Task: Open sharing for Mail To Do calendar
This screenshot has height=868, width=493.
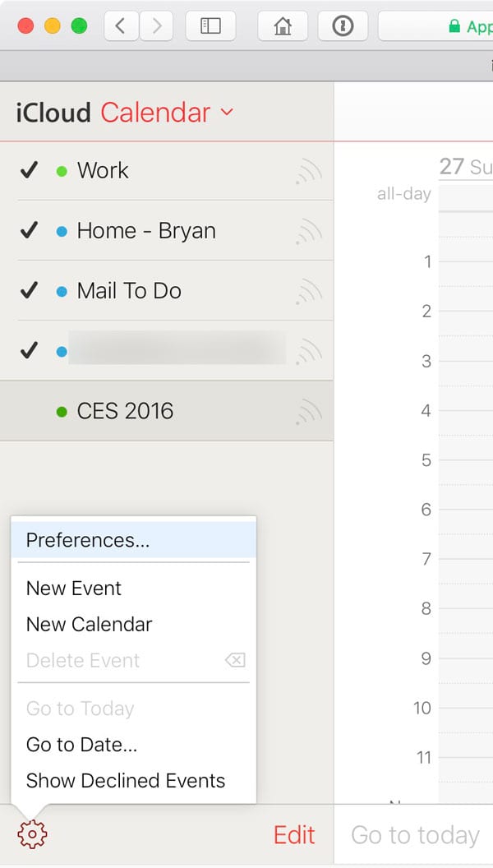Action: (309, 291)
